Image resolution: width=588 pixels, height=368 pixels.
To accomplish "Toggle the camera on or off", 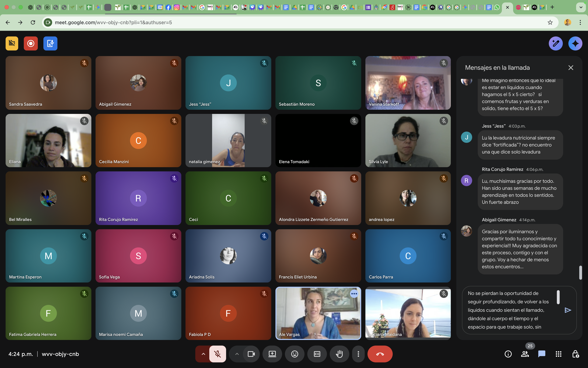I will pos(251,354).
